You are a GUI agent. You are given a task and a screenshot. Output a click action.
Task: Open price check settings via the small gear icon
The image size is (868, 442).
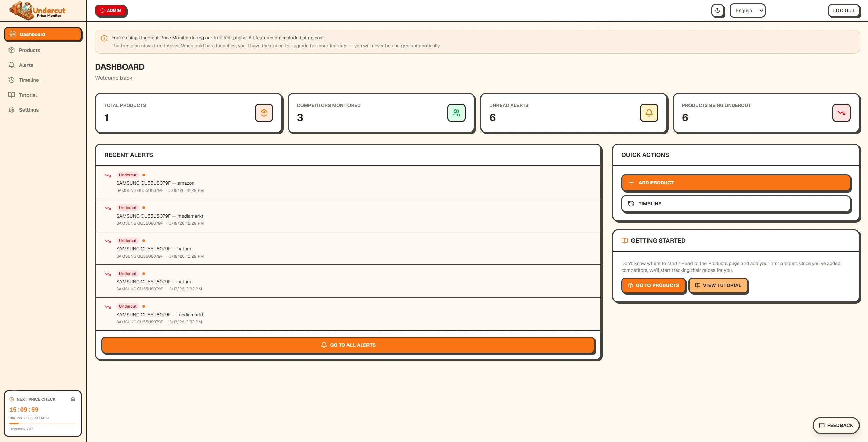click(73, 399)
